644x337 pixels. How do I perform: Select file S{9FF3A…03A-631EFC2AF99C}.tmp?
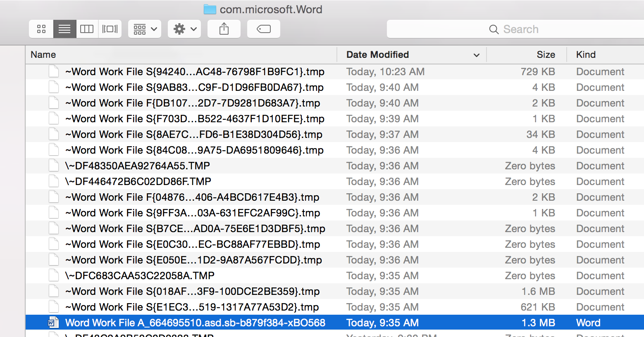(x=193, y=213)
